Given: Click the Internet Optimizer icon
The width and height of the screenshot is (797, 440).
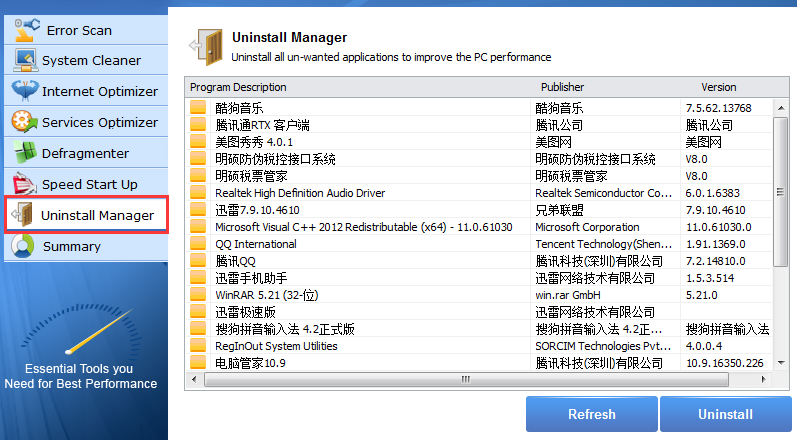Looking at the screenshot, I should pyautogui.click(x=25, y=91).
